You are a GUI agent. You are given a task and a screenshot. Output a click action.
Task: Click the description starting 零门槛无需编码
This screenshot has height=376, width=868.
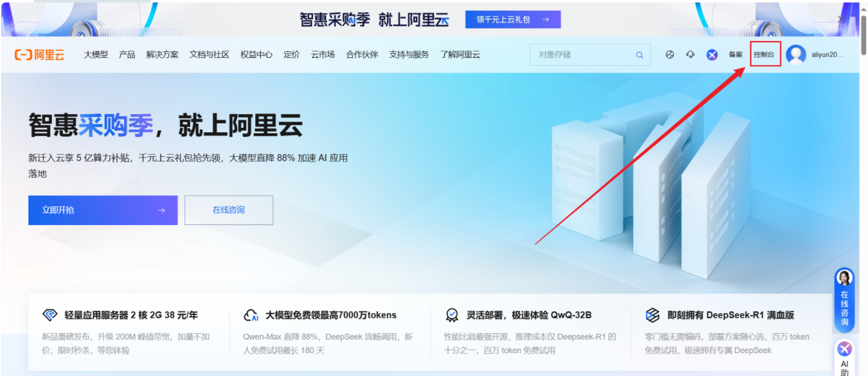727,343
